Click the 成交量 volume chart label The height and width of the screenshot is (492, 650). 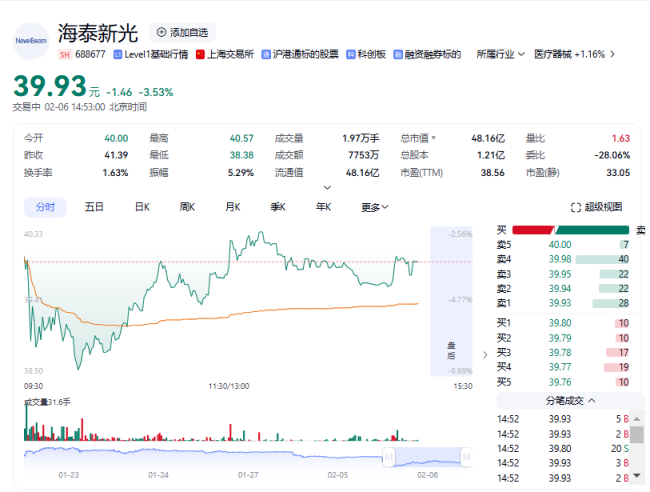(x=47, y=402)
